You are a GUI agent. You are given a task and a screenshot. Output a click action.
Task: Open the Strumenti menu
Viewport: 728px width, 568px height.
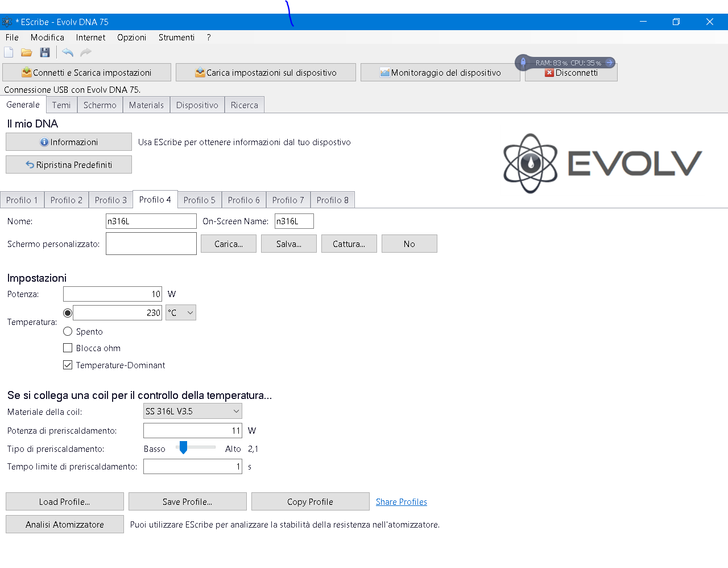click(x=176, y=38)
